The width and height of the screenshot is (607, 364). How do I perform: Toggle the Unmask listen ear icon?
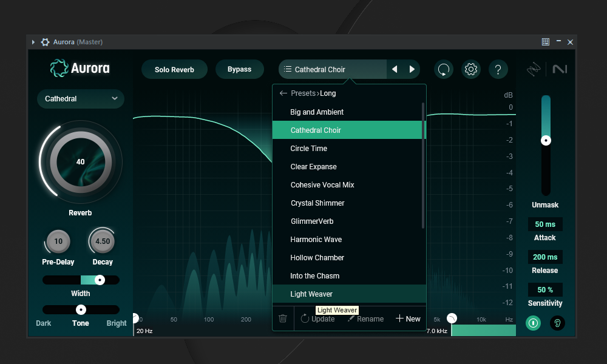click(x=557, y=323)
